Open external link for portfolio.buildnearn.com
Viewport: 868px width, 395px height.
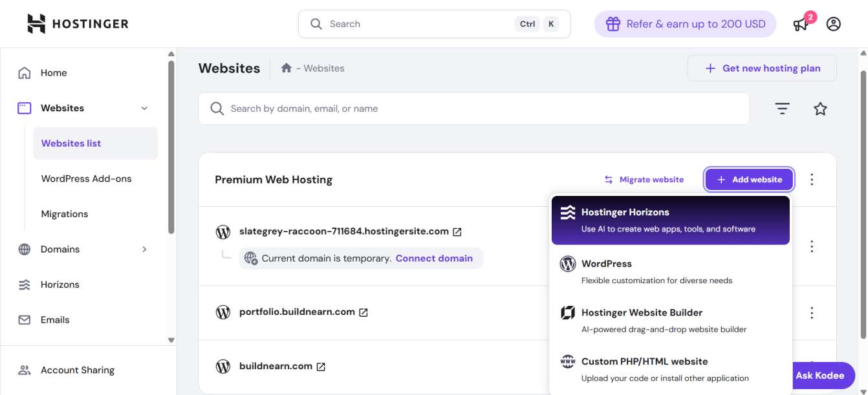click(363, 312)
